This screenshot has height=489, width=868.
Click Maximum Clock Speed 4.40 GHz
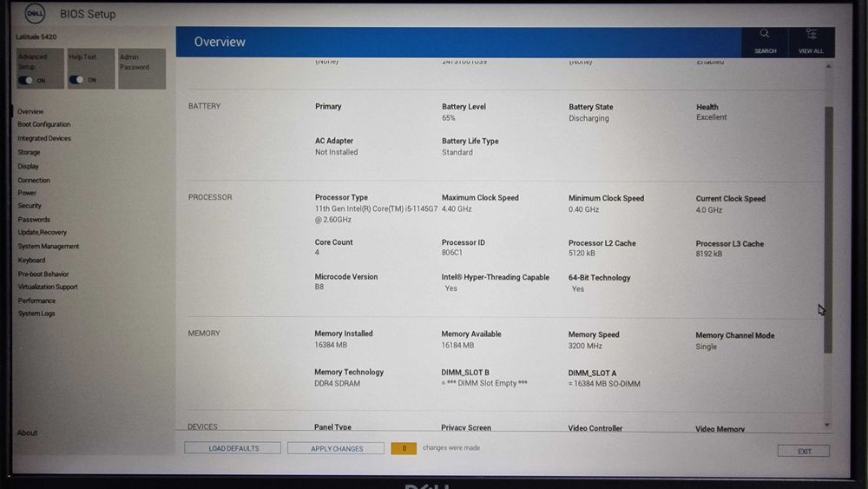click(457, 208)
